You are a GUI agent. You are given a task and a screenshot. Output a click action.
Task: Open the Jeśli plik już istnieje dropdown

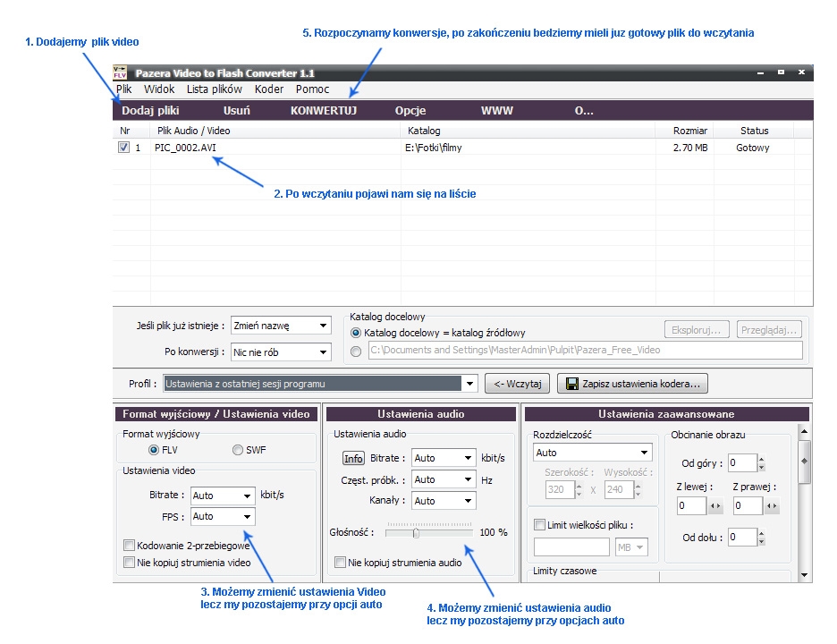click(x=281, y=326)
